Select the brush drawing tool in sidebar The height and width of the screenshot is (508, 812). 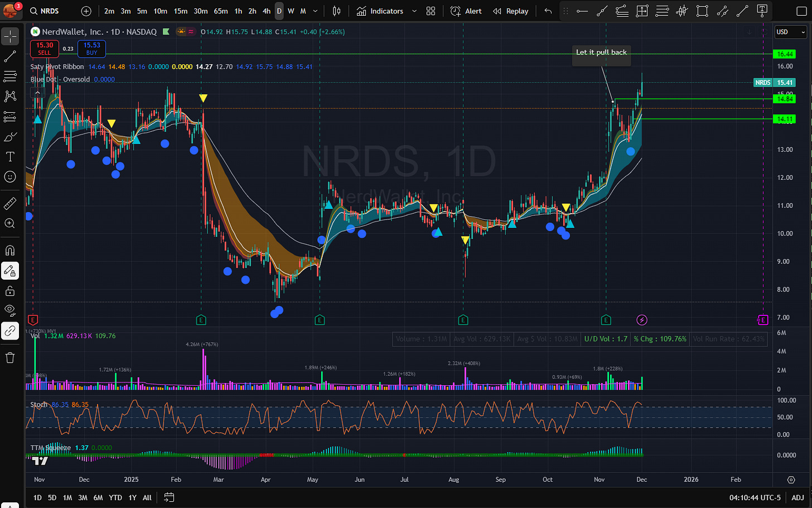tap(10, 137)
